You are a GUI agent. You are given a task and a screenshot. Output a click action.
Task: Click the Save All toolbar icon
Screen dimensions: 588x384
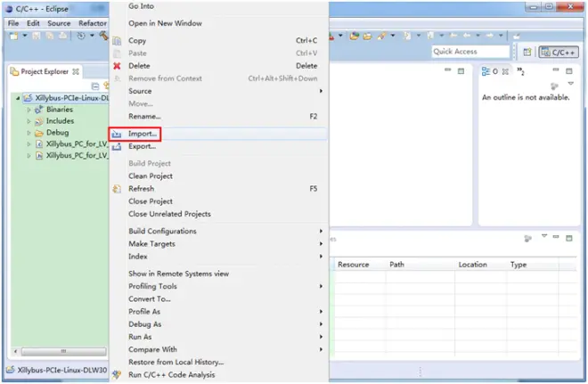pyautogui.click(x=50, y=36)
